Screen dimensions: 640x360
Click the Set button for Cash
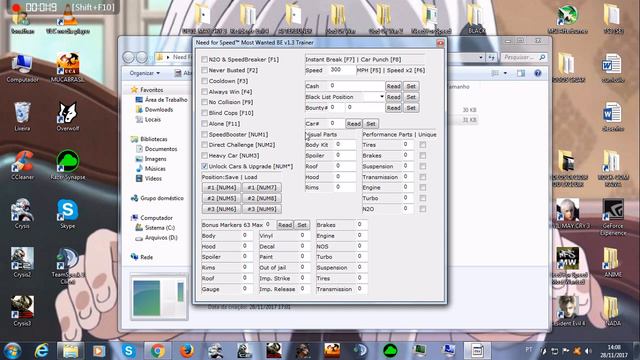411,86
